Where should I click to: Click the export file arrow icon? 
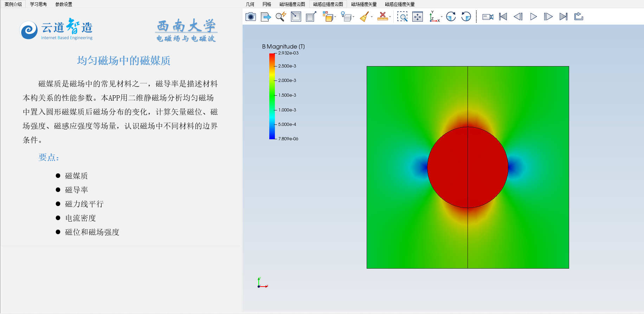tap(266, 17)
